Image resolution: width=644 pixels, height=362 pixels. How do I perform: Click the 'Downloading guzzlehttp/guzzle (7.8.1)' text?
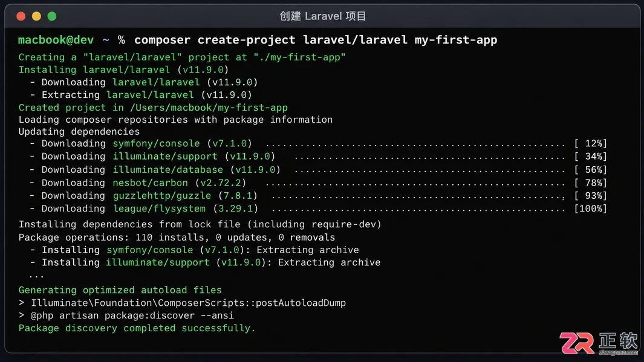(149, 196)
